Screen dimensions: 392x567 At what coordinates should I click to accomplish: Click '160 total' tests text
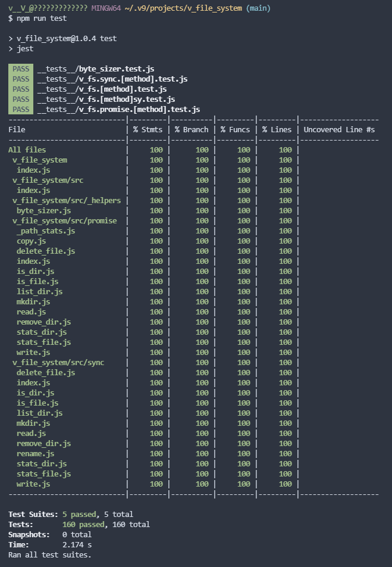pos(131,524)
